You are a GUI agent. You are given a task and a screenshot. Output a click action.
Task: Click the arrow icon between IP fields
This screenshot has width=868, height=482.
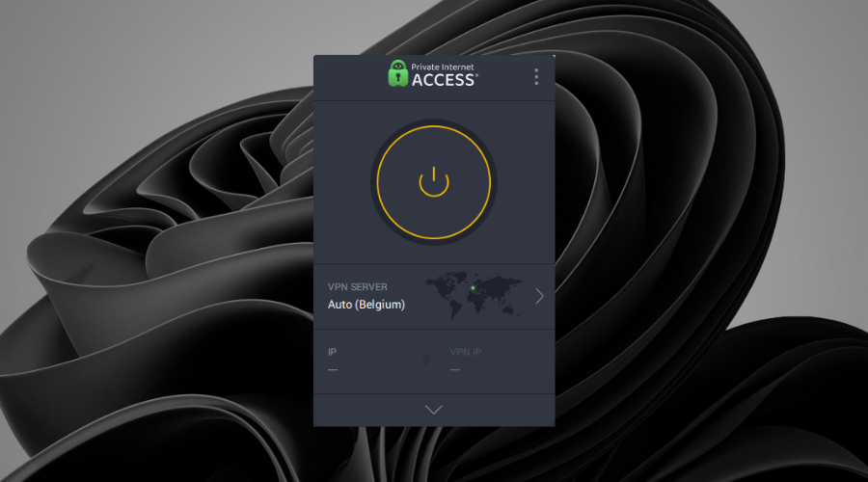pyautogui.click(x=427, y=360)
